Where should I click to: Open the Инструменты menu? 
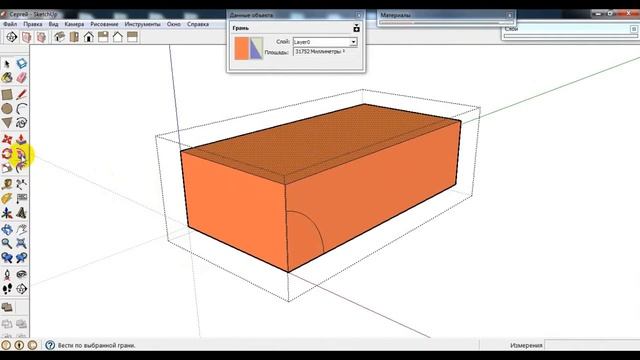point(142,24)
